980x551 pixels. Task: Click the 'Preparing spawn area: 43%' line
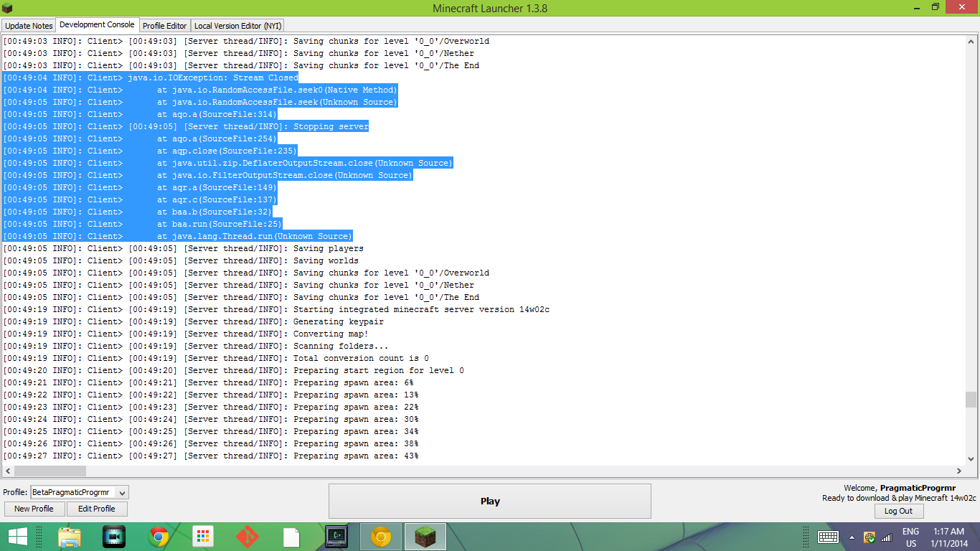tap(211, 456)
